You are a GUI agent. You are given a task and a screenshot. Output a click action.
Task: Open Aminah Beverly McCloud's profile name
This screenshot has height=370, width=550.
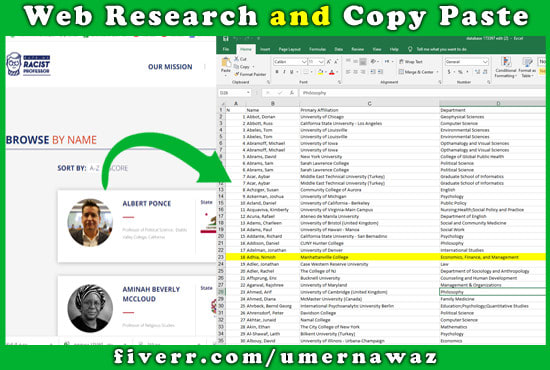pos(151,294)
